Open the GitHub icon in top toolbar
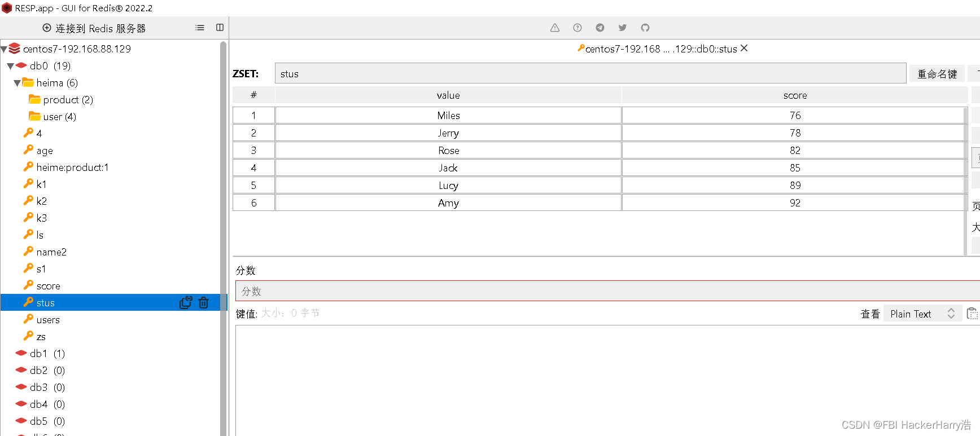 [x=645, y=28]
